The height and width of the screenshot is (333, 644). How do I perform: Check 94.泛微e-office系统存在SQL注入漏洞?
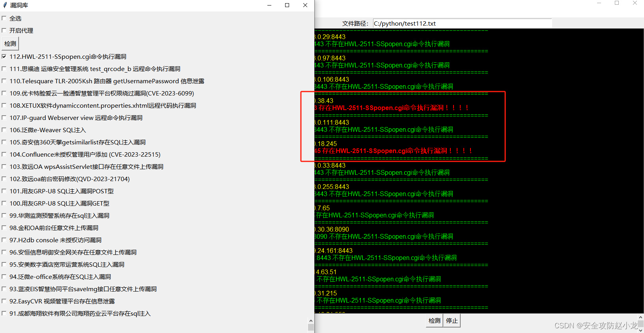tap(4, 277)
